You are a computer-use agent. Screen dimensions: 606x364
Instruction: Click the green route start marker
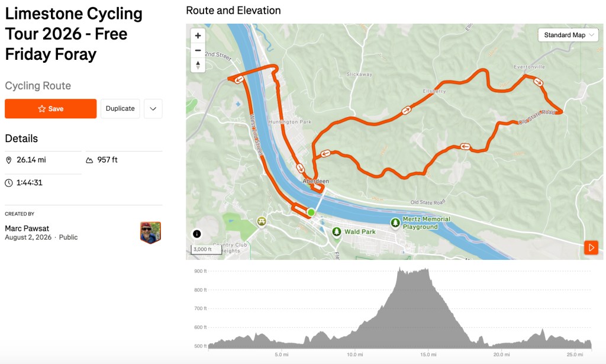pos(311,212)
